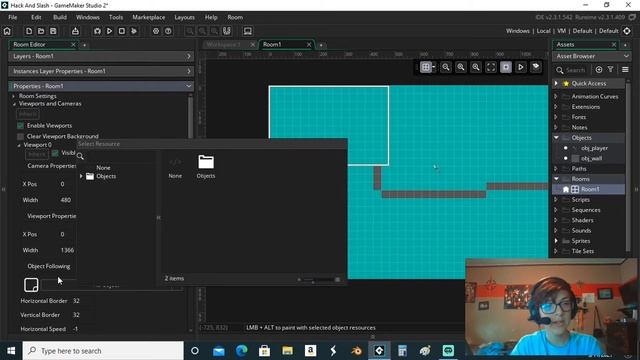Toggle the Viewport 0 Visible checkbox

tap(55, 153)
